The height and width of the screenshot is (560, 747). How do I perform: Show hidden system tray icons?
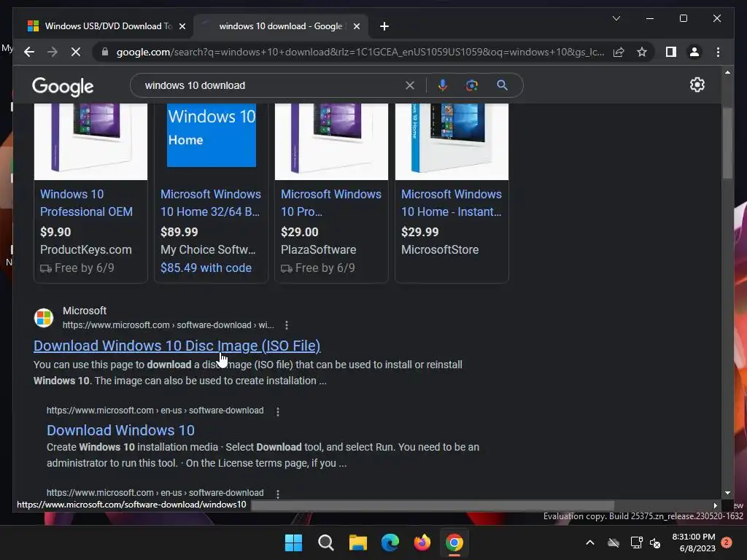coord(589,542)
